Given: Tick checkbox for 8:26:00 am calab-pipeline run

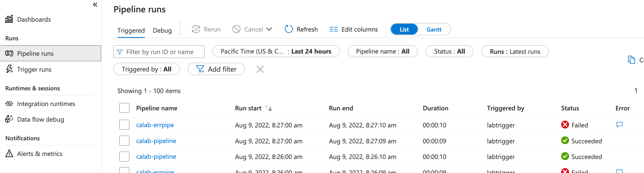Looking at the screenshot, I should (124, 157).
